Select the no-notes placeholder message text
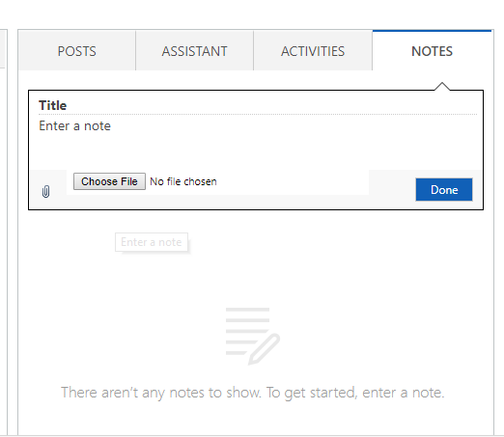This screenshot has width=504, height=437. tap(253, 393)
